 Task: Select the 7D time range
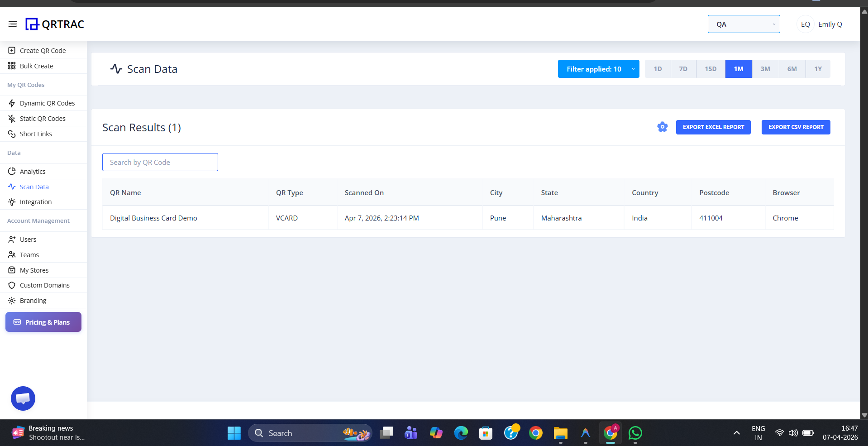pos(683,69)
